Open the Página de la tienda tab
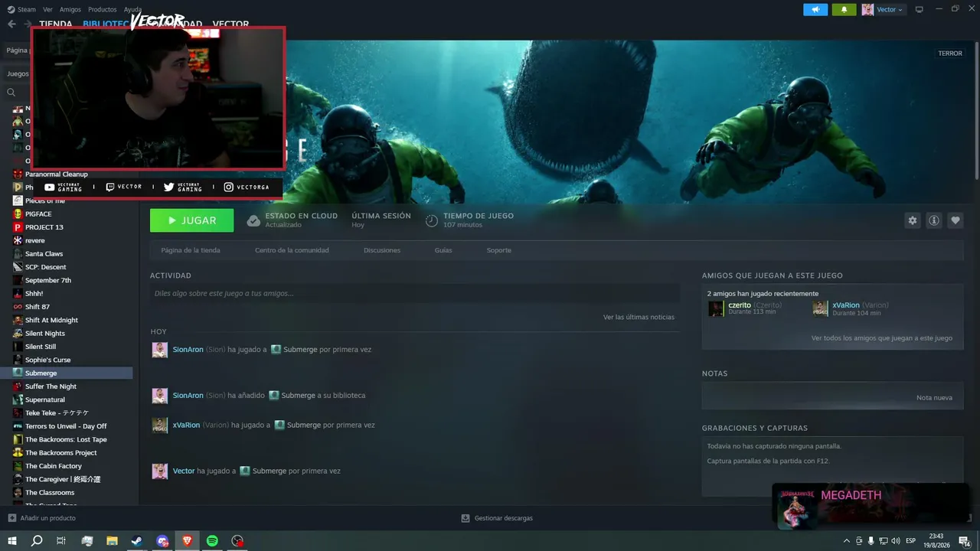The image size is (980, 551). click(x=191, y=250)
